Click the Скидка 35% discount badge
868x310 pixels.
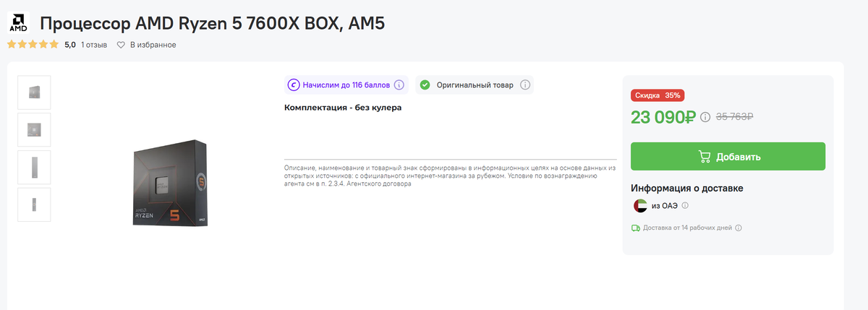(x=658, y=95)
